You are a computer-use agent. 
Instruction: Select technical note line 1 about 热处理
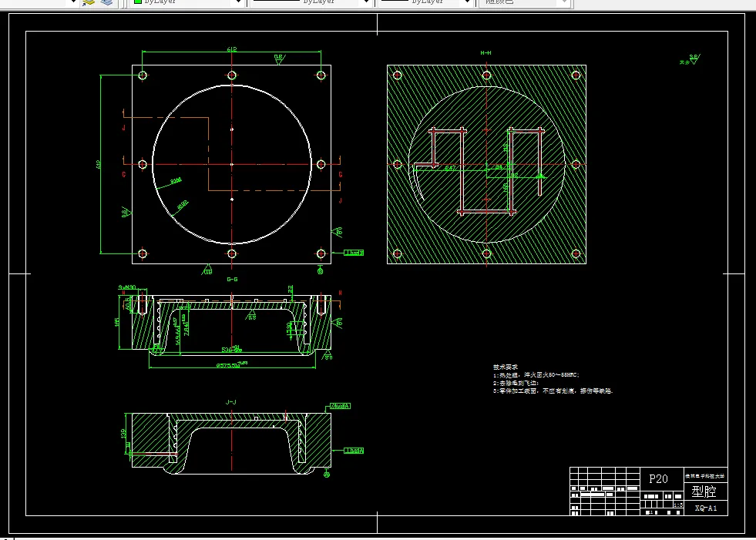click(536, 374)
